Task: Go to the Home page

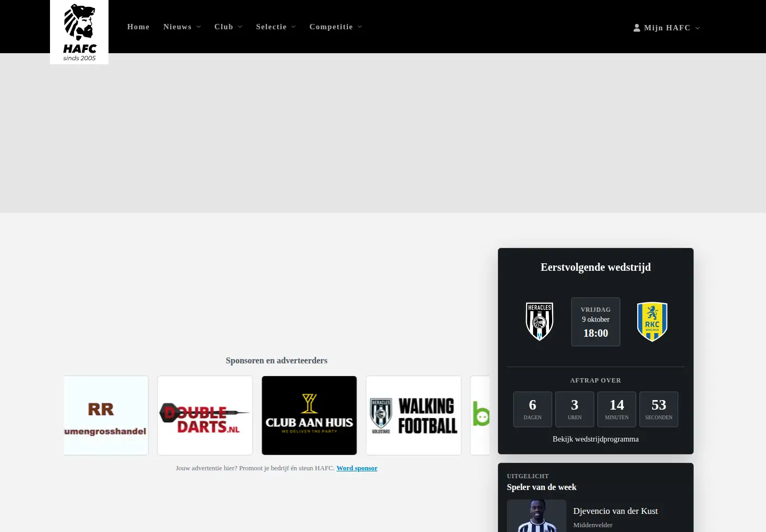Action: coord(138,27)
